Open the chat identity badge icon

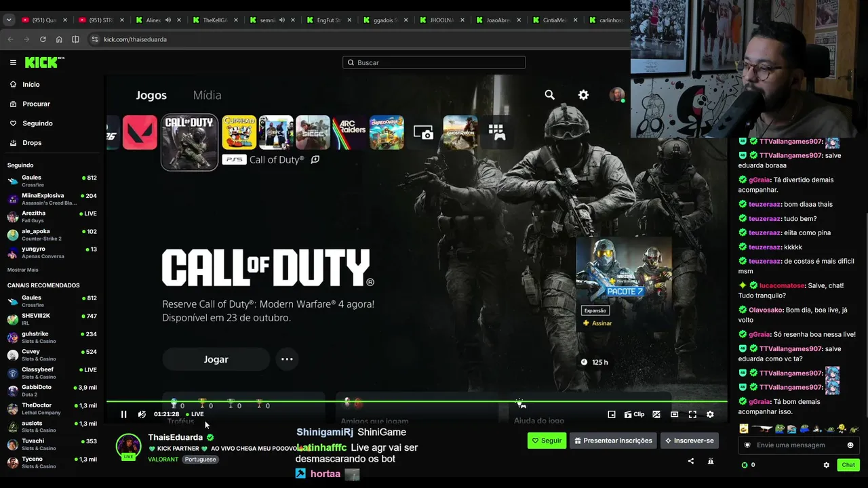pyautogui.click(x=747, y=445)
